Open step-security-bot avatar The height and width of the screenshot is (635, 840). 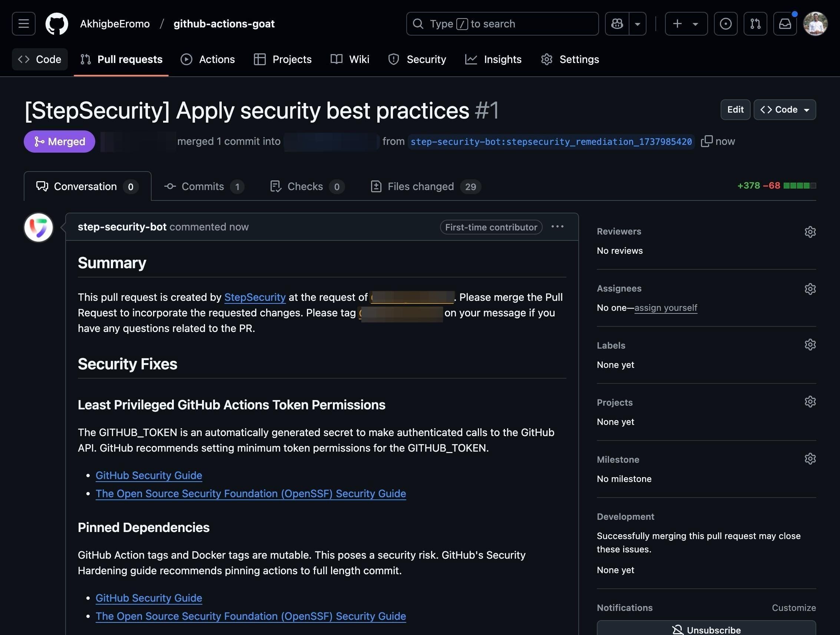pyautogui.click(x=38, y=227)
